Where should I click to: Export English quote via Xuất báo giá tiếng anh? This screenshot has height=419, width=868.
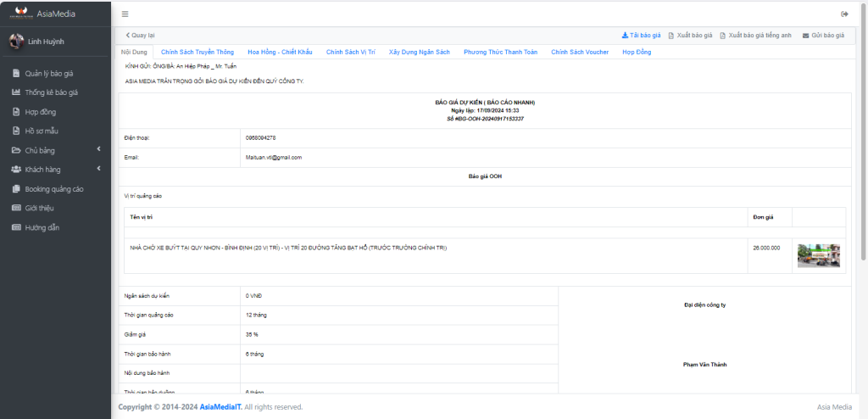coord(755,36)
